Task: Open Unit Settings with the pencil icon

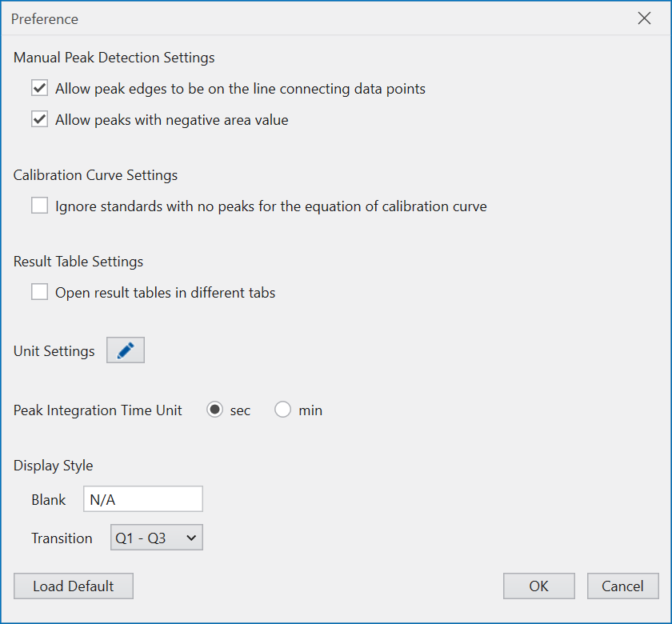Action: click(126, 350)
